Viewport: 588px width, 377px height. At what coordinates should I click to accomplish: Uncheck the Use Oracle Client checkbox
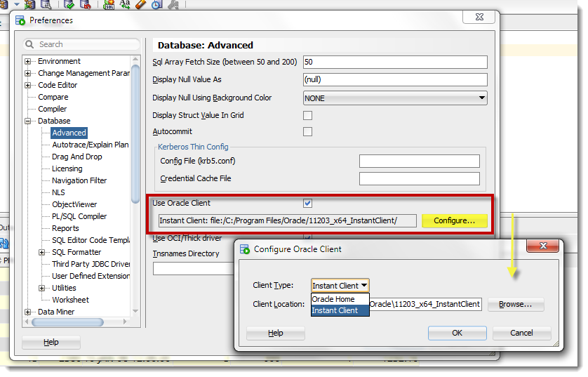(x=307, y=203)
